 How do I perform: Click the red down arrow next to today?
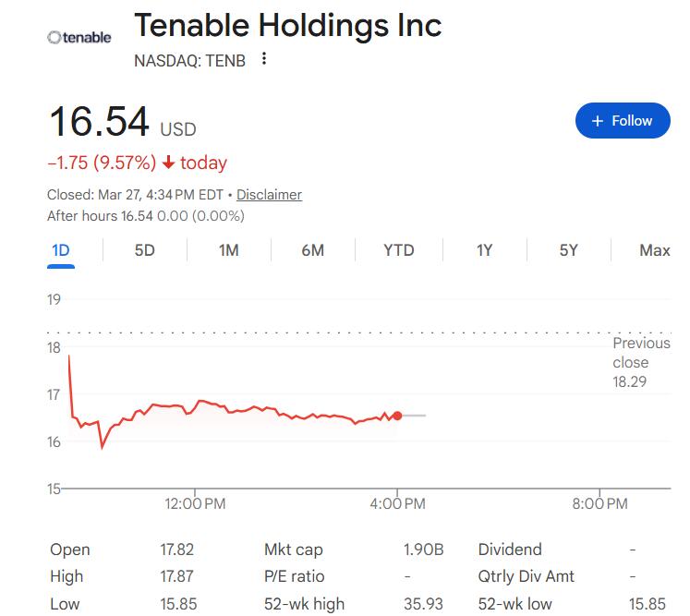point(168,163)
